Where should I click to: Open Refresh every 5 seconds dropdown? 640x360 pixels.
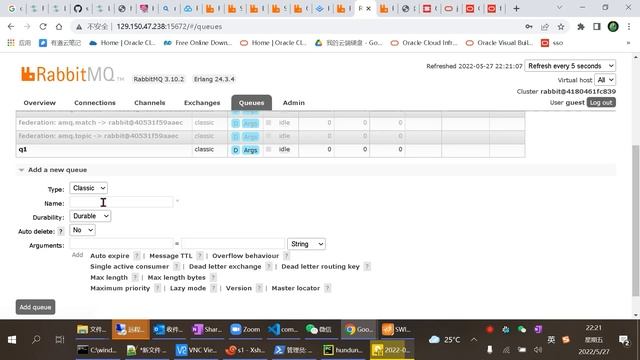(570, 66)
